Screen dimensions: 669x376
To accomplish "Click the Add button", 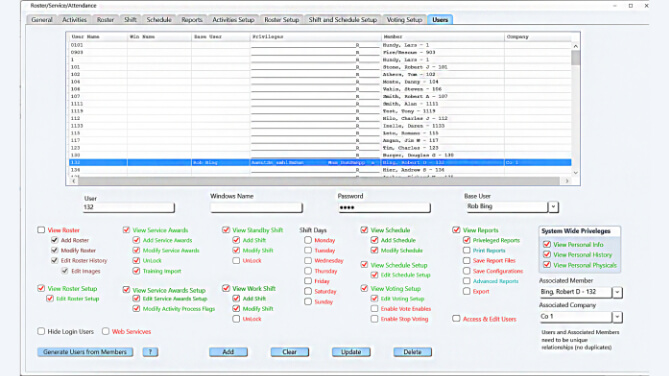I will tap(228, 352).
